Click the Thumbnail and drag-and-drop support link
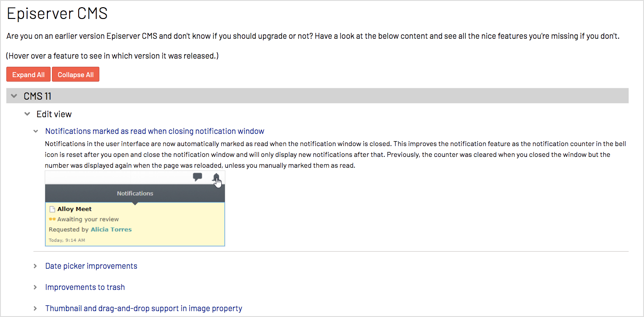The height and width of the screenshot is (317, 644). point(144,308)
